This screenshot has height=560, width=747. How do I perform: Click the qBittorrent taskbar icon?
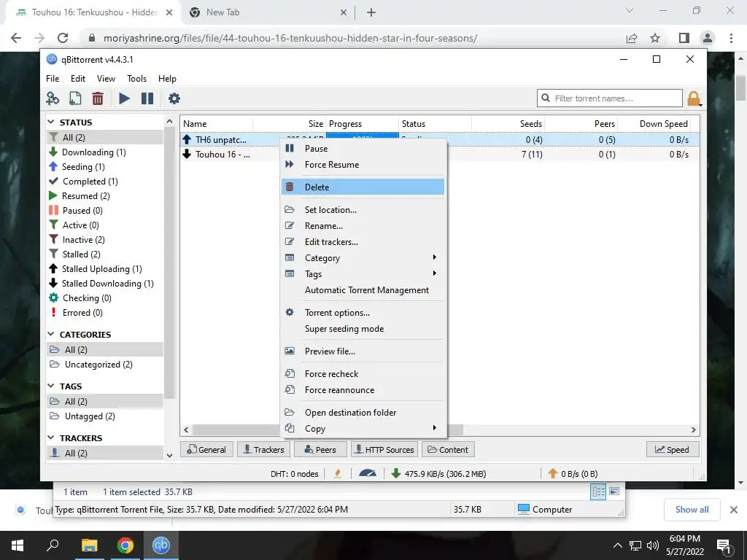coord(161,545)
